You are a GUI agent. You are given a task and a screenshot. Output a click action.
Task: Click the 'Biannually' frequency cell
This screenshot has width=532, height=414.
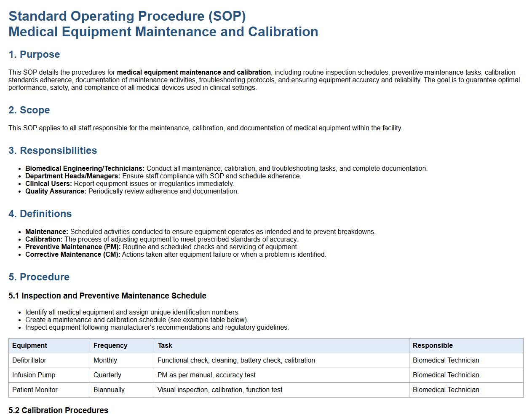(x=109, y=390)
